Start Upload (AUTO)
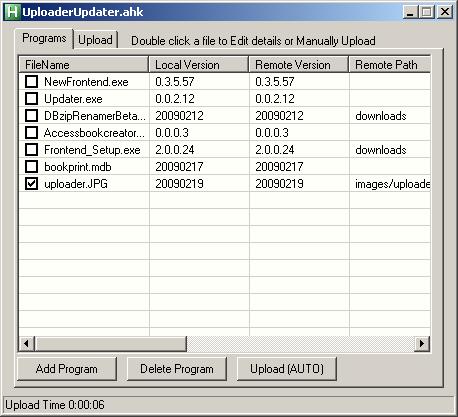The image size is (458, 417). point(287,369)
